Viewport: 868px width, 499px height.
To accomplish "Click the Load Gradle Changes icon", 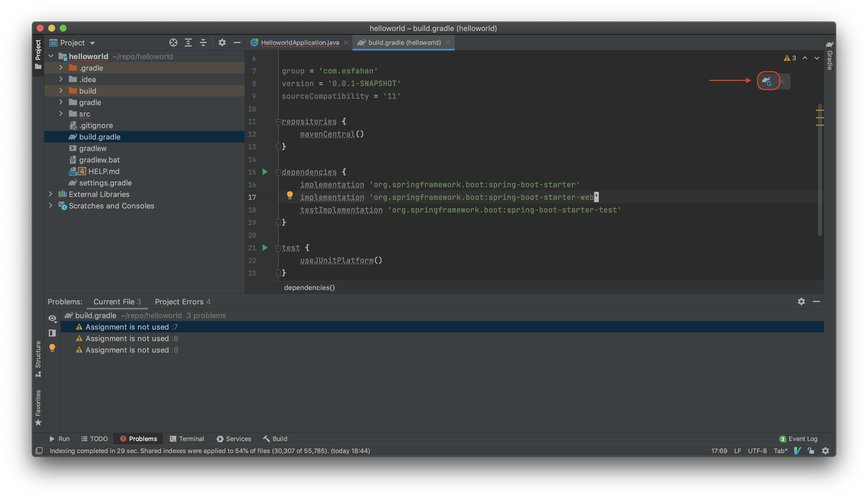I will [767, 81].
